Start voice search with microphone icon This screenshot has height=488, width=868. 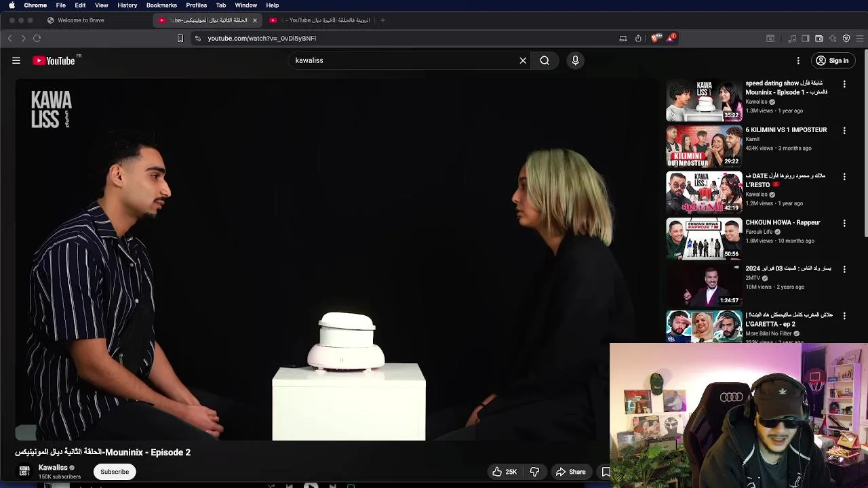pyautogui.click(x=575, y=60)
